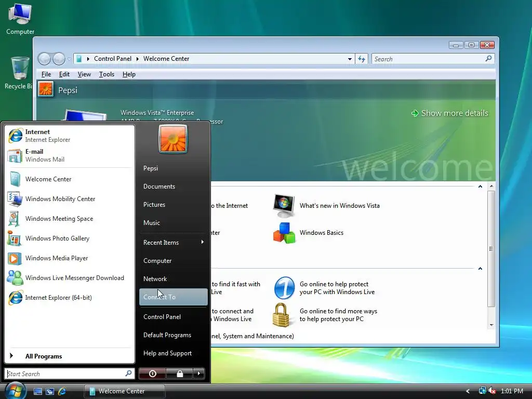Screen dimensions: 532x399
Task: Expand Recent Items submenu
Action: [174, 242]
